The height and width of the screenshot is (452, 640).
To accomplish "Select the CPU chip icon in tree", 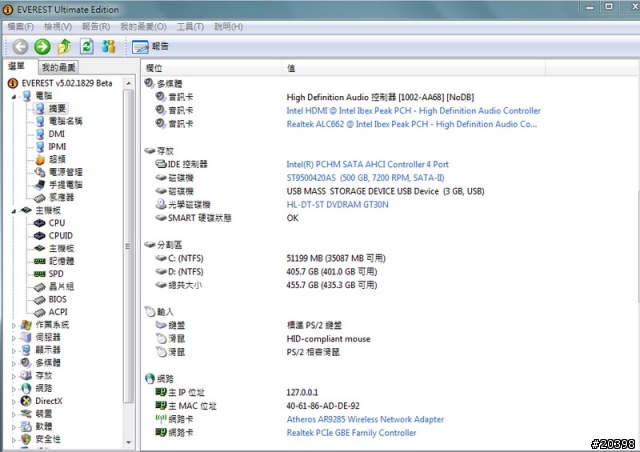I will pyautogui.click(x=40, y=223).
